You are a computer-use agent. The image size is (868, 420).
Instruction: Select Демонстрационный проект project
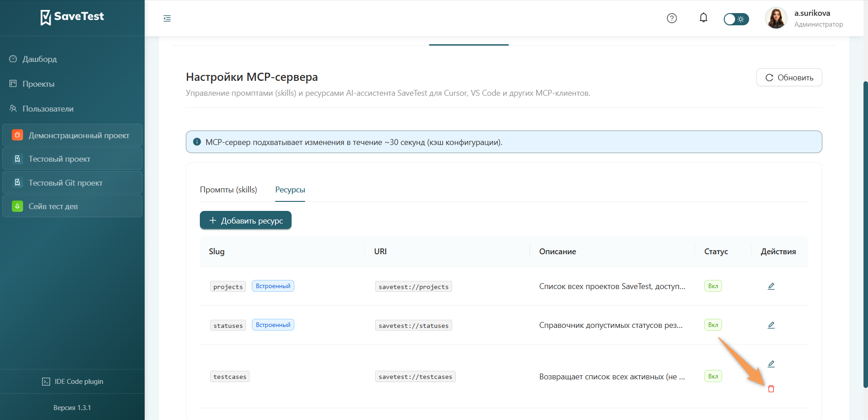tap(72, 135)
